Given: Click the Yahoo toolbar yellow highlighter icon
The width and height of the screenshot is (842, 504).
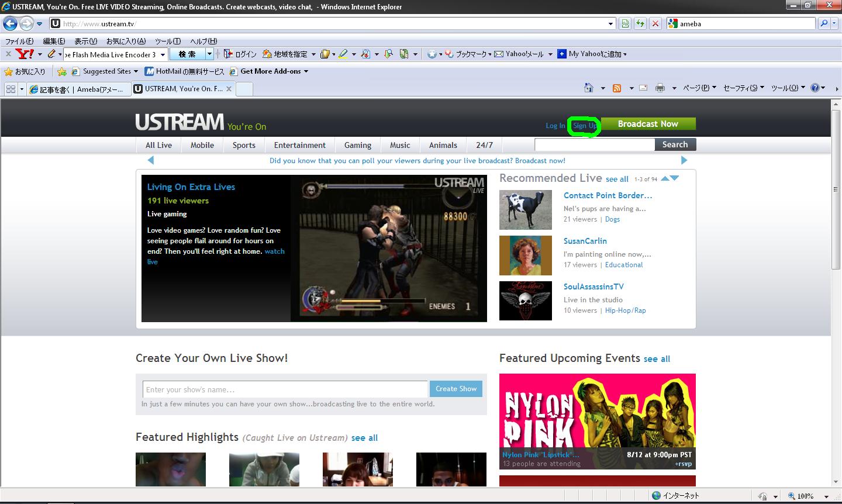Looking at the screenshot, I should pyautogui.click(x=343, y=54).
